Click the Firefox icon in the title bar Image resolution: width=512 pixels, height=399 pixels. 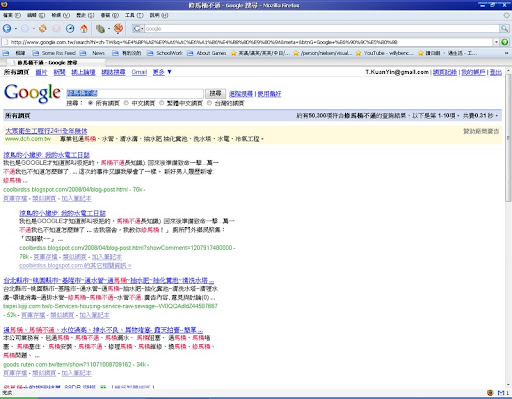click(x=4, y=5)
